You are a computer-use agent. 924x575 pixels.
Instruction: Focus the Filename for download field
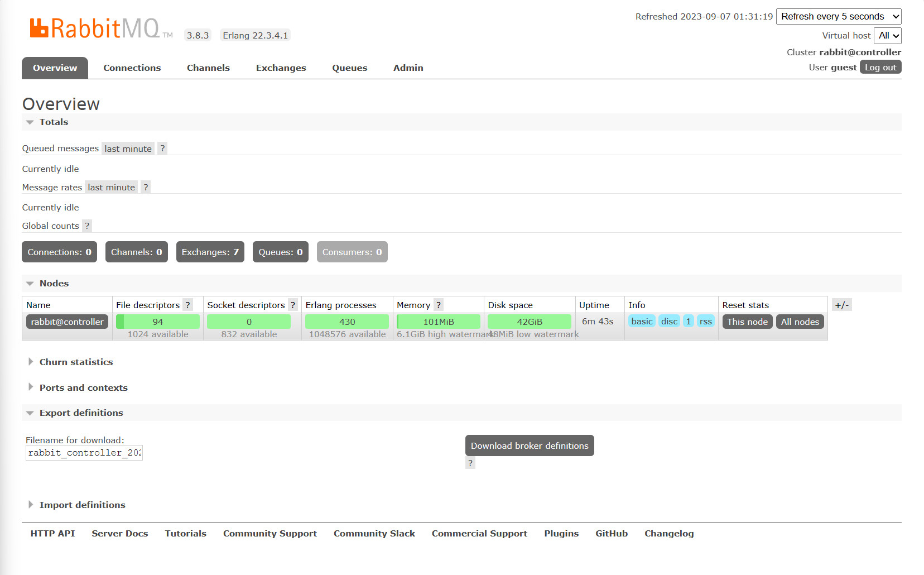[x=84, y=453]
